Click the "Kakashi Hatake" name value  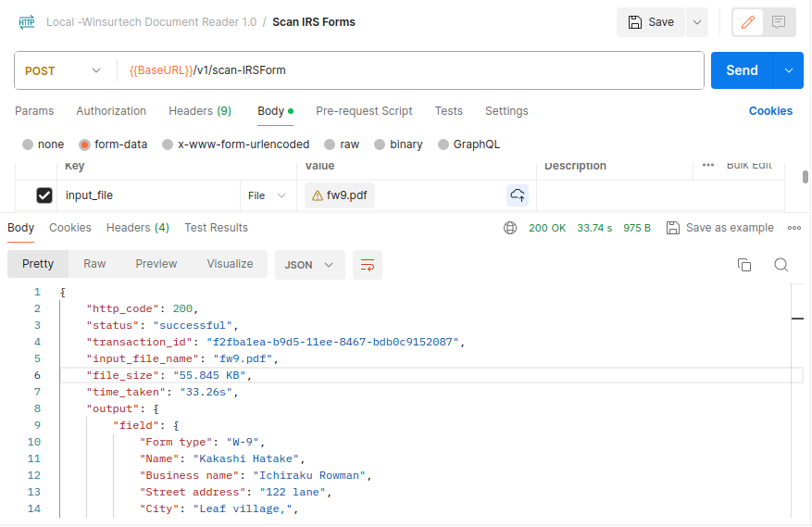coord(246,458)
